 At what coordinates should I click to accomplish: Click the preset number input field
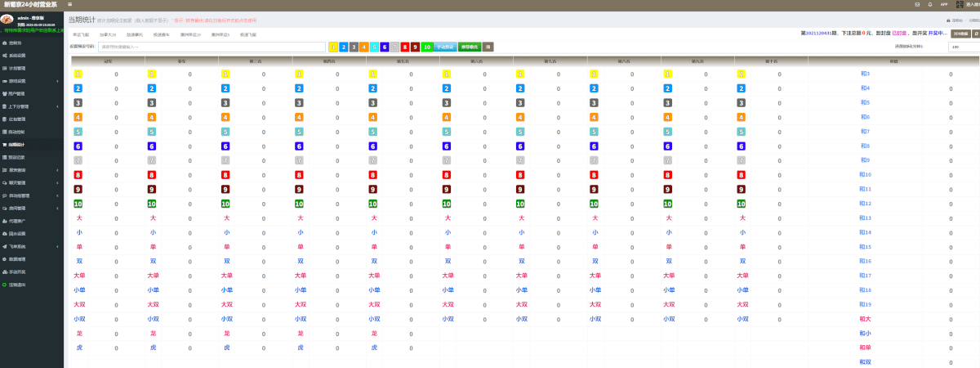[212, 47]
